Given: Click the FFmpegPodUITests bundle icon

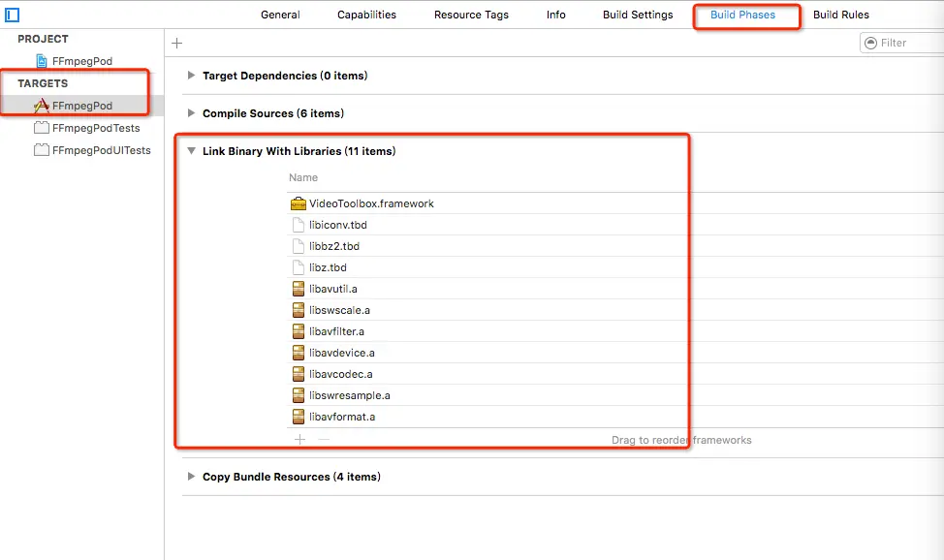Looking at the screenshot, I should click(42, 150).
